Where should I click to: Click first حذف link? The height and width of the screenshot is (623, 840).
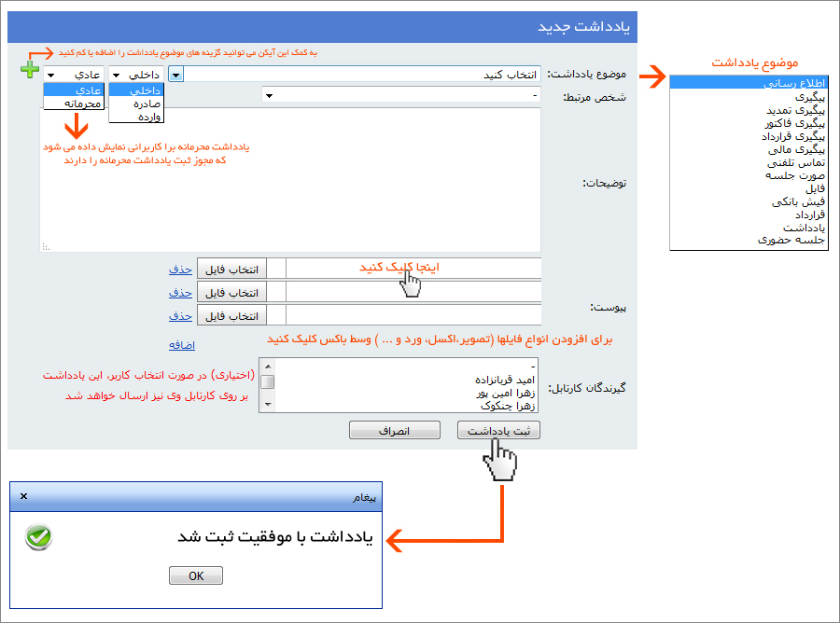point(180,270)
